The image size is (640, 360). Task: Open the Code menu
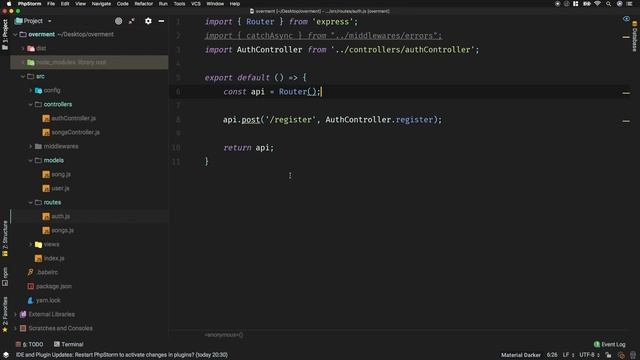(x=123, y=4)
